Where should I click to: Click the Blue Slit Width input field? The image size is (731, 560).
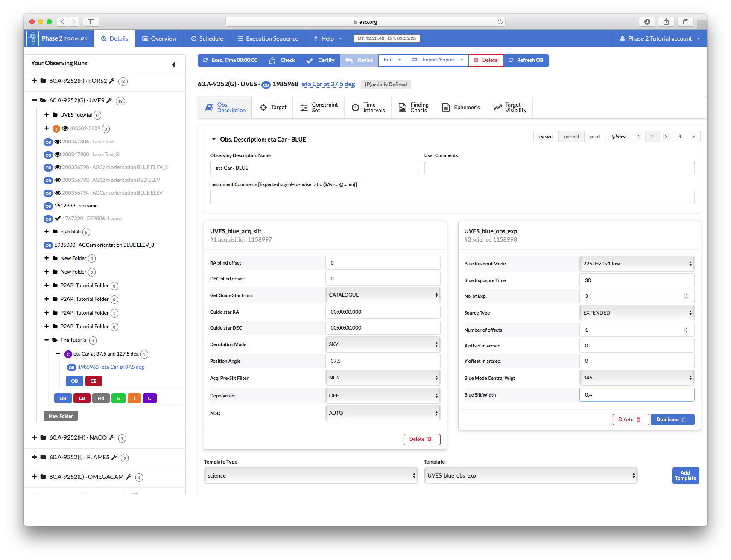pyautogui.click(x=637, y=395)
